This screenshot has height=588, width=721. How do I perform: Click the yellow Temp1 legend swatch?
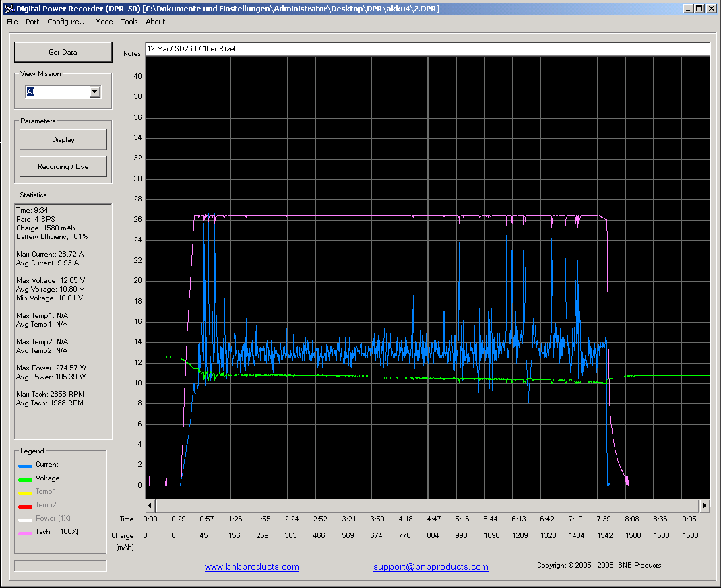click(26, 493)
